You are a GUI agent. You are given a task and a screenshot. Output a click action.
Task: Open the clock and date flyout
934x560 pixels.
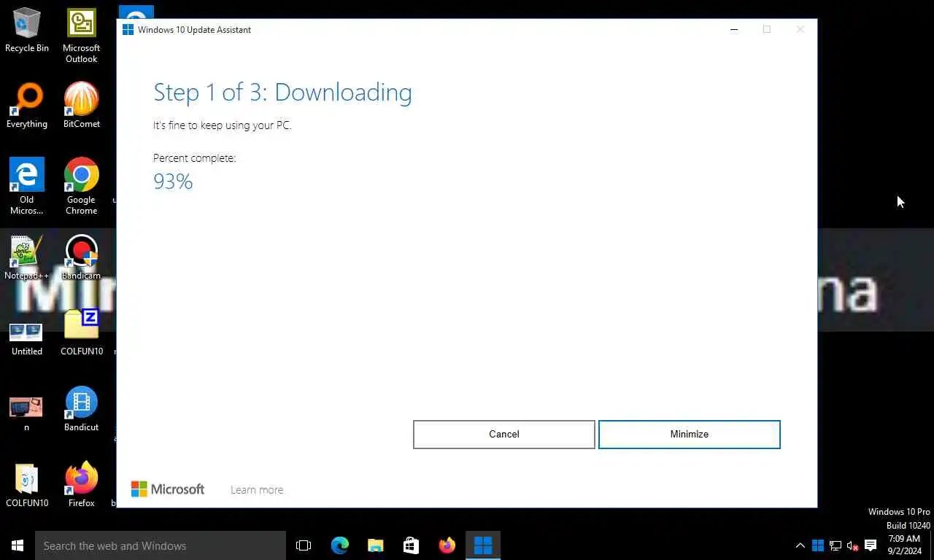tap(904, 545)
